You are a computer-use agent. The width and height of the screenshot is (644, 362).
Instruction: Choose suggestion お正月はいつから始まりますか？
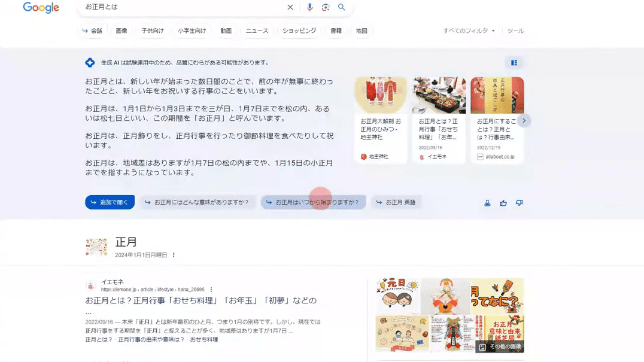313,202
